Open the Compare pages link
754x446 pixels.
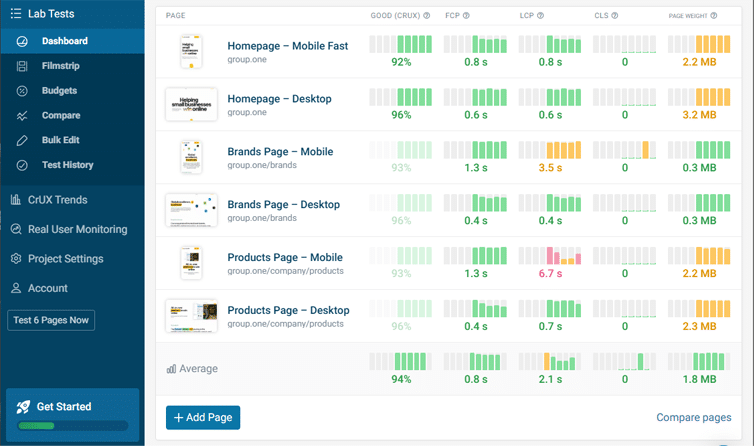[x=693, y=418]
